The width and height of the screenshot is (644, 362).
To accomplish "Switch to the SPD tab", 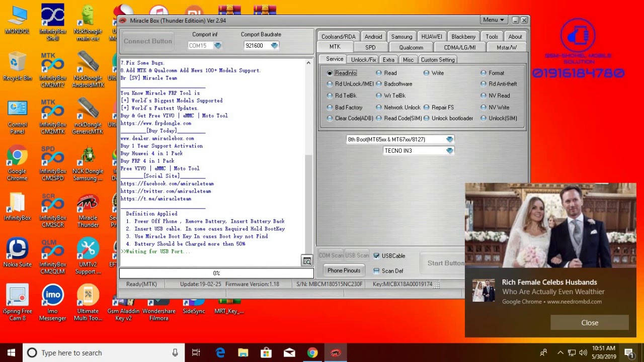I will click(x=370, y=47).
